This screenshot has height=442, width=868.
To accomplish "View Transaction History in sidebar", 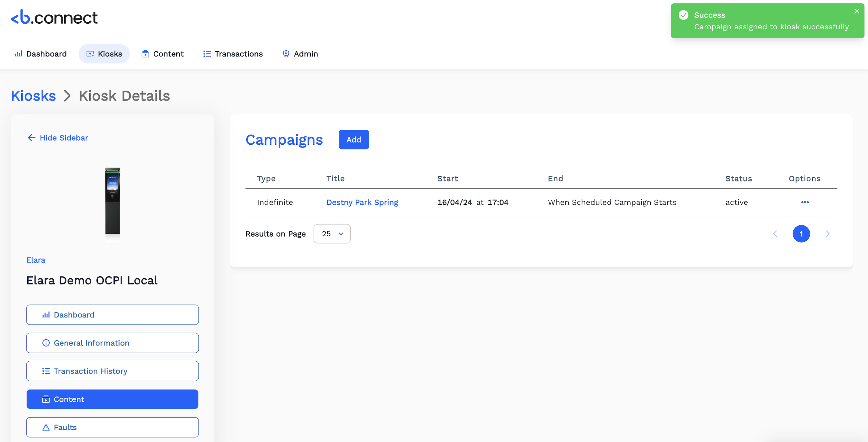I will pyautogui.click(x=112, y=371).
